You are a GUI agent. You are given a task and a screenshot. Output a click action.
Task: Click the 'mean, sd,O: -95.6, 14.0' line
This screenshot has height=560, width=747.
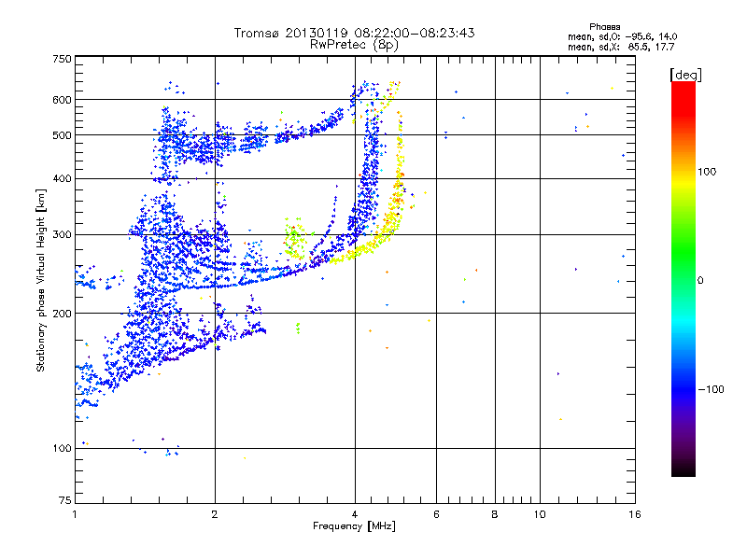(622, 36)
